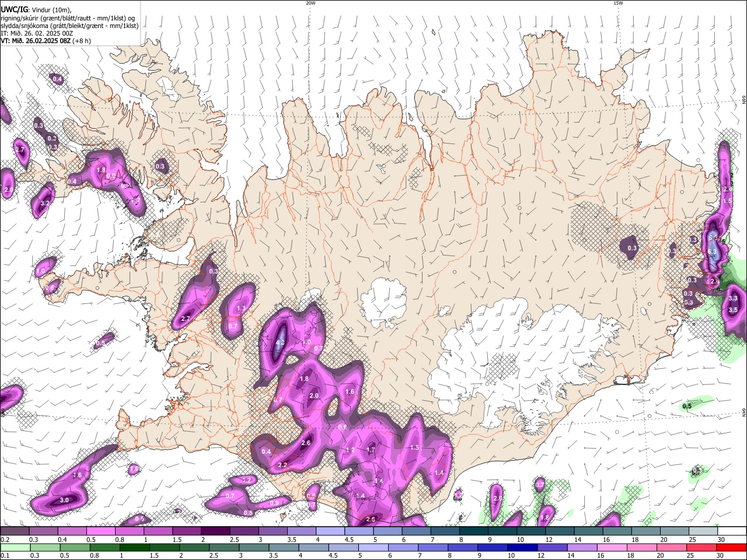Click the '15W' longitude label
This screenshot has height=560, width=747.
[x=618, y=3]
